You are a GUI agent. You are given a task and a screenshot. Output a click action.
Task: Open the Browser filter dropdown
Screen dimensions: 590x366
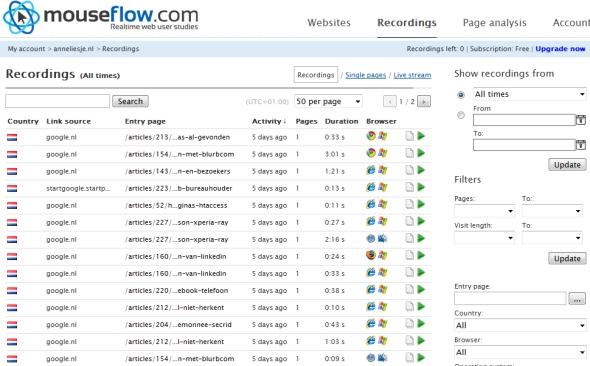(520, 352)
